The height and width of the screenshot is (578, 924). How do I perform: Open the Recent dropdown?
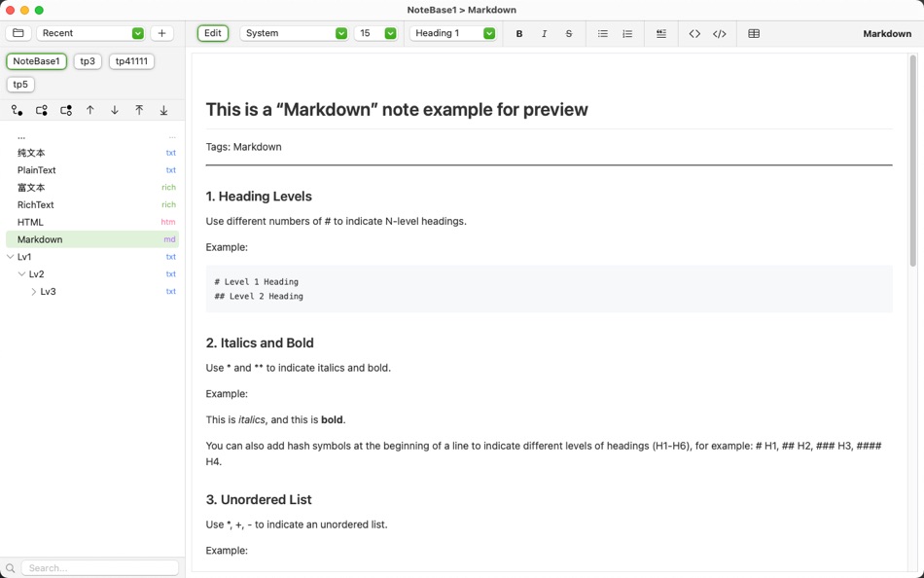(90, 33)
